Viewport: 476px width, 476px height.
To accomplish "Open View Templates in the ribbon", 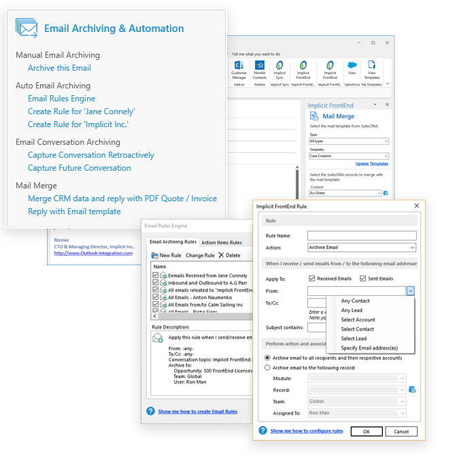I will [372, 69].
